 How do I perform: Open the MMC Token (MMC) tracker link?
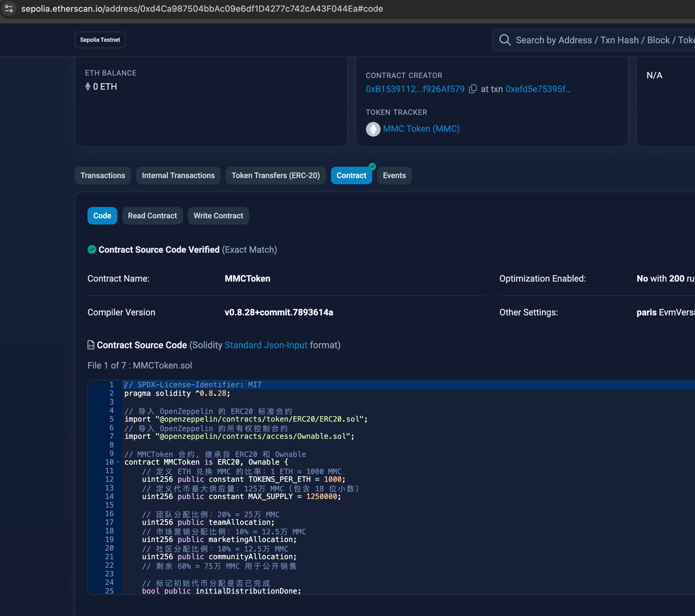421,129
